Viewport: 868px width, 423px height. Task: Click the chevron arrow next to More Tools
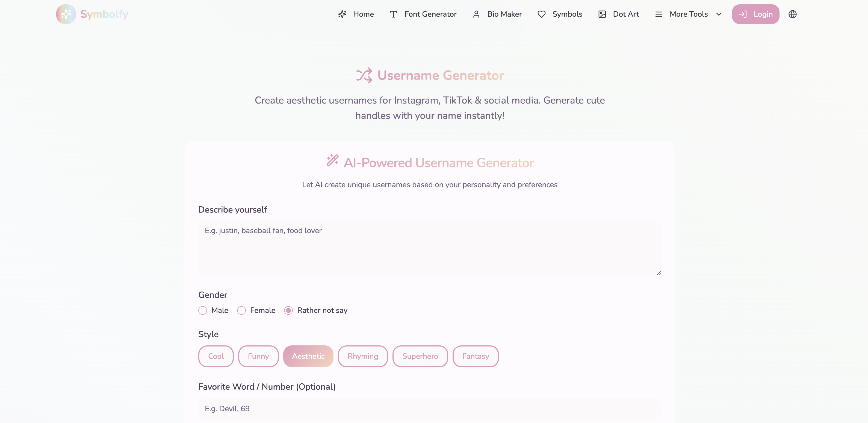pyautogui.click(x=719, y=14)
